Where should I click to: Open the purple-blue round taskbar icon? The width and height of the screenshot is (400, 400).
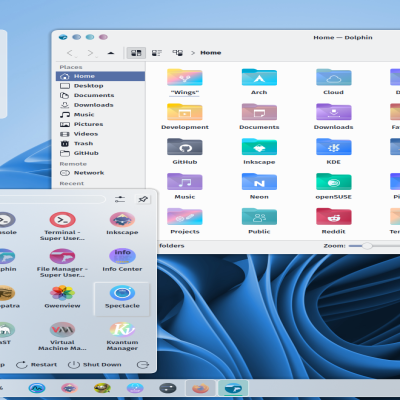point(135,388)
